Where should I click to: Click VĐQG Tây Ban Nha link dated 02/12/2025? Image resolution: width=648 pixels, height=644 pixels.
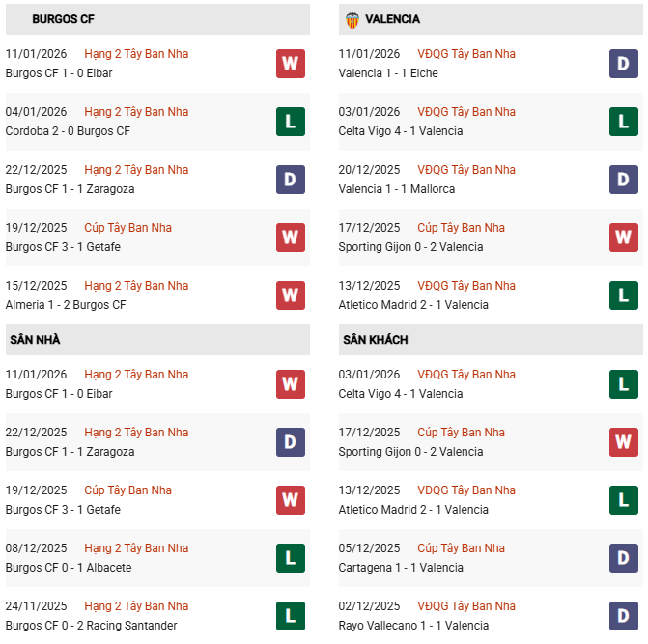coord(466,606)
